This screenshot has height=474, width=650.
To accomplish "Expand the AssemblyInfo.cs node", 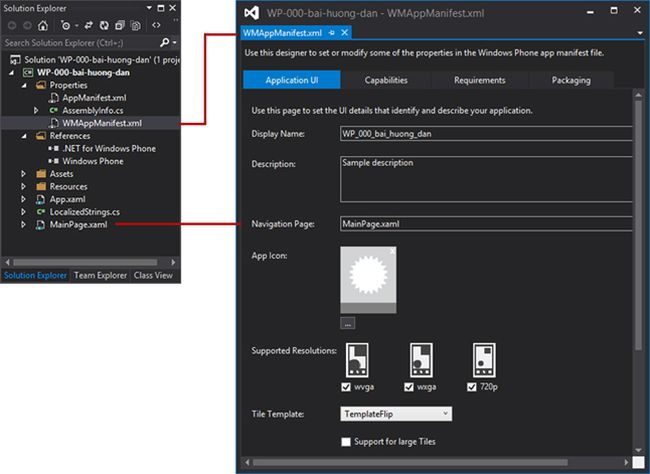I will pos(36,110).
